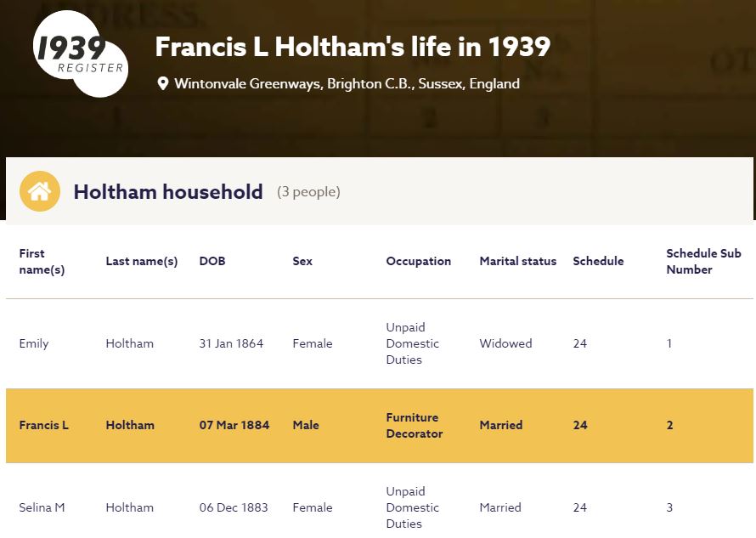
Task: Click the Holtham household heading
Action: pos(167,192)
